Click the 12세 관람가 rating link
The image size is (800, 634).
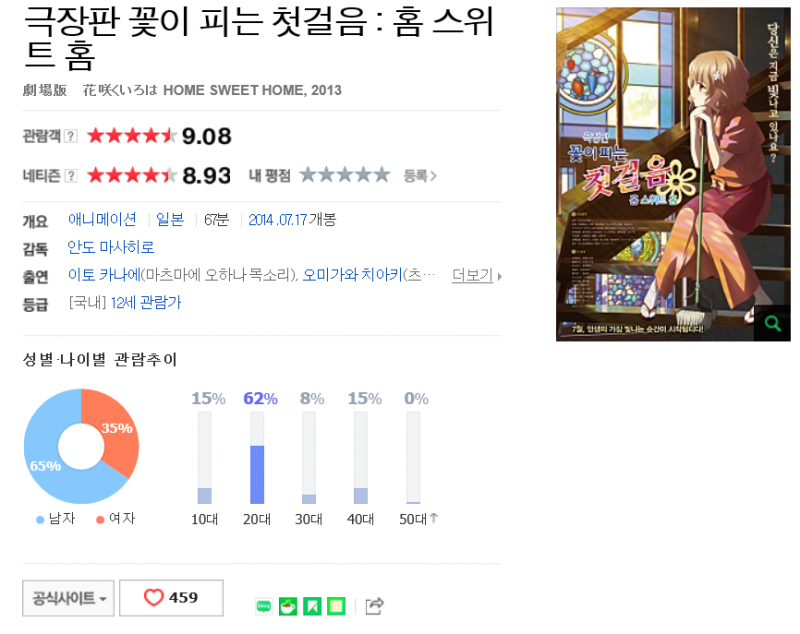145,302
